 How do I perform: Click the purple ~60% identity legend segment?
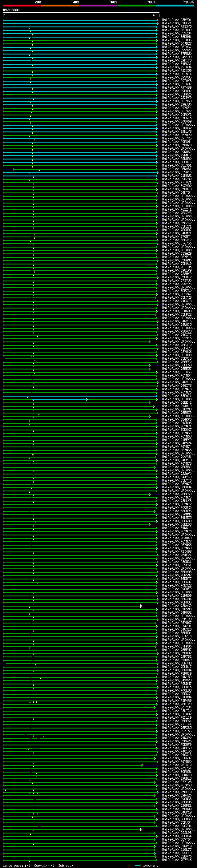[99, 6]
